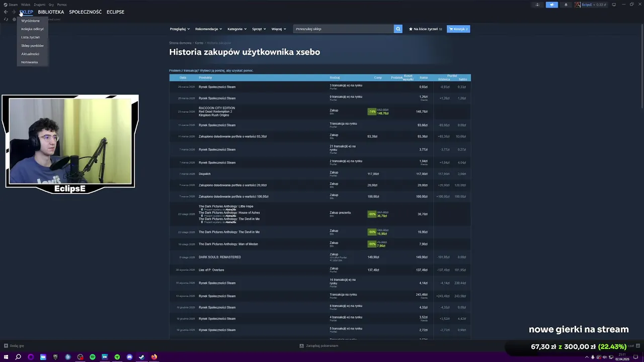Open the Koszyk cart button
This screenshot has width=644, height=362.
[458, 29]
